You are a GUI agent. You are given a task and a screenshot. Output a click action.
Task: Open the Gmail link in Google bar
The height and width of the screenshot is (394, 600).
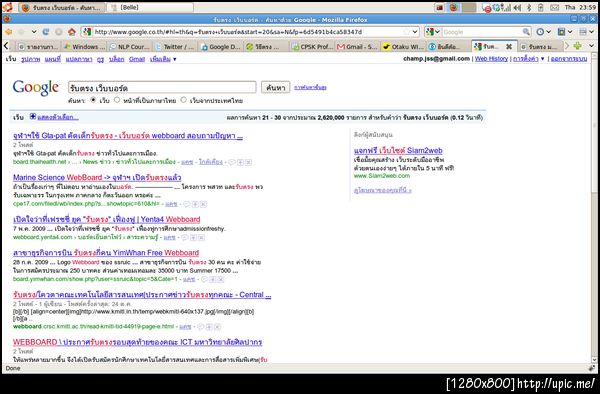(x=137, y=59)
